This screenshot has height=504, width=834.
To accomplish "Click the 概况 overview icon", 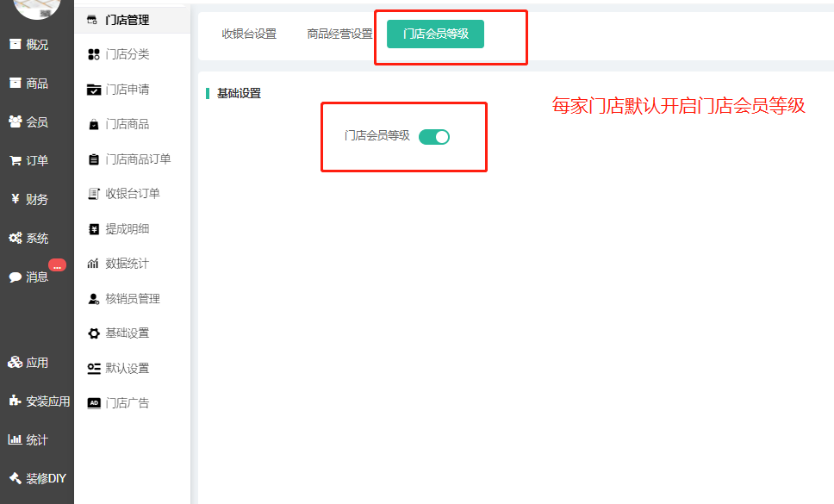I will (16, 44).
